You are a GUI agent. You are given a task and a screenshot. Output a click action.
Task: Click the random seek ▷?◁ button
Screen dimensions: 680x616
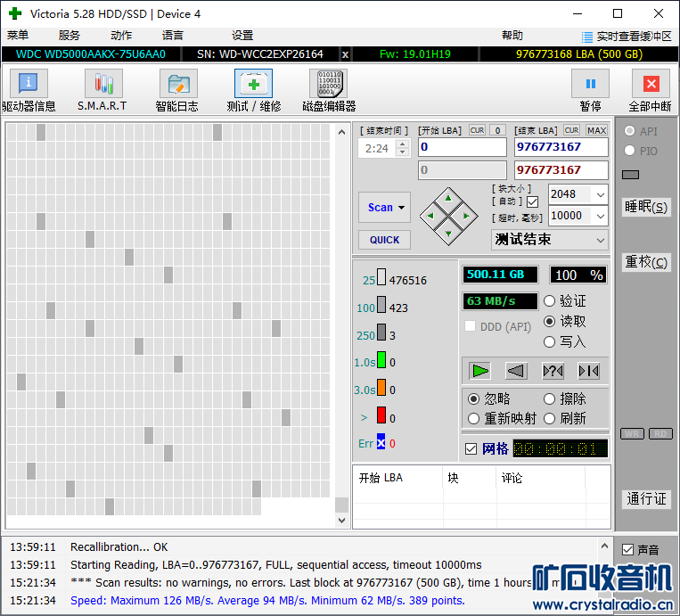point(553,371)
